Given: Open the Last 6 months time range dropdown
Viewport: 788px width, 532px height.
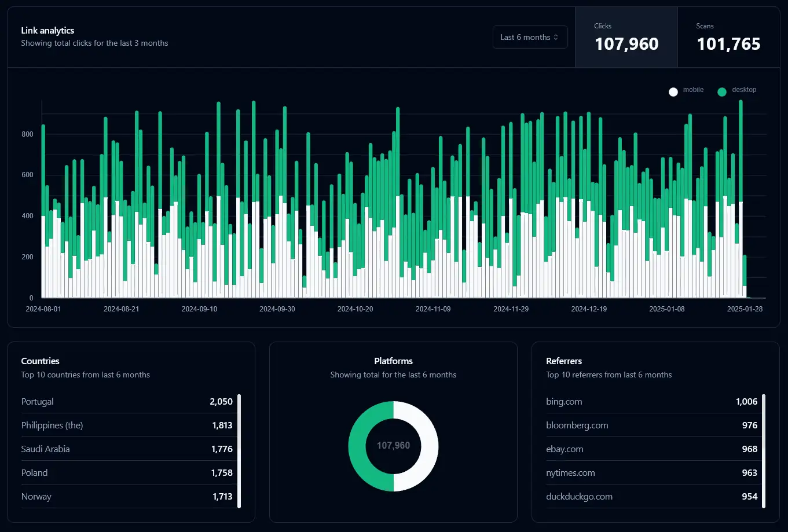Looking at the screenshot, I should pos(529,36).
